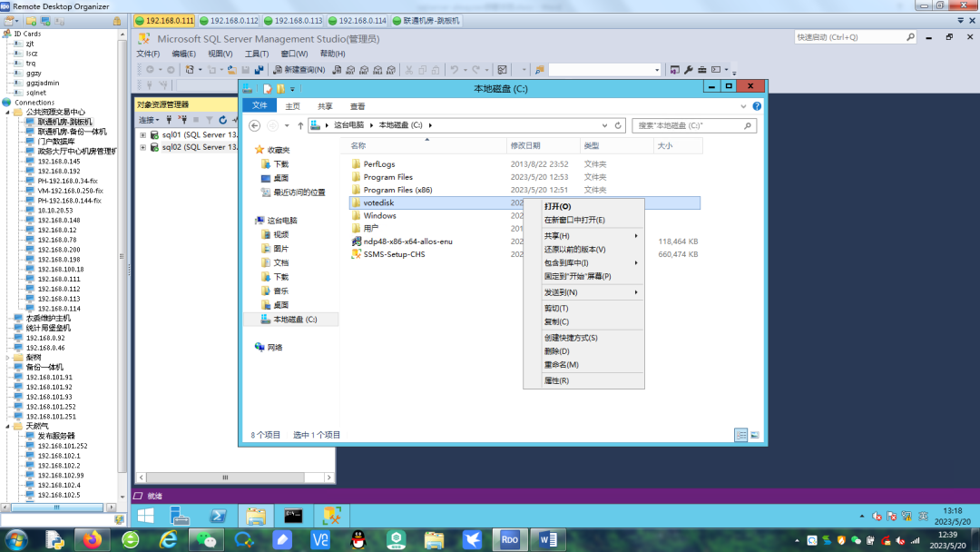Click the 搜索"本地磁盘 (C:)" search field
This screenshot has width=980, height=552.
[x=694, y=125]
